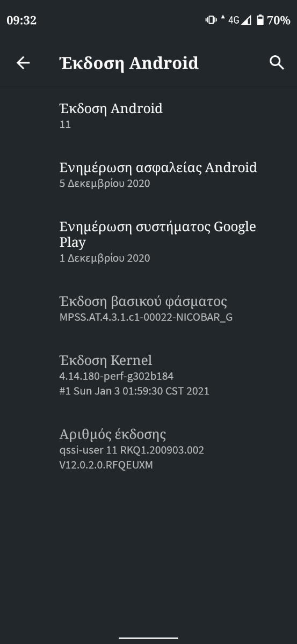Tap the Έκδοση βασικού φάσματος item
297x644 pixels.
pos(148,309)
